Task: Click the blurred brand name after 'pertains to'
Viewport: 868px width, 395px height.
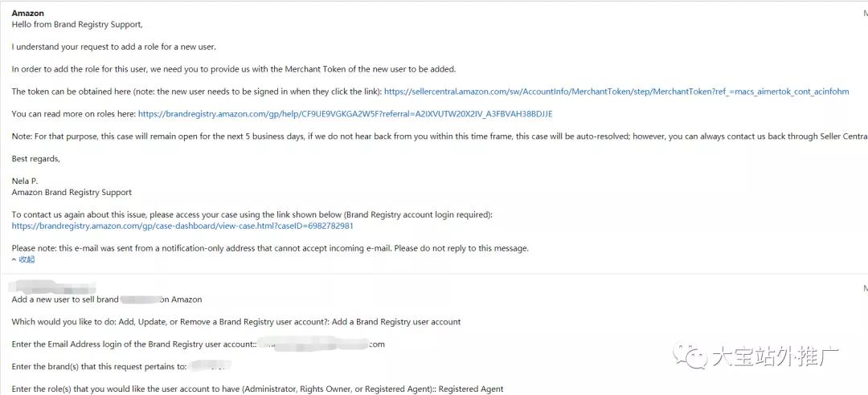Action: point(210,366)
